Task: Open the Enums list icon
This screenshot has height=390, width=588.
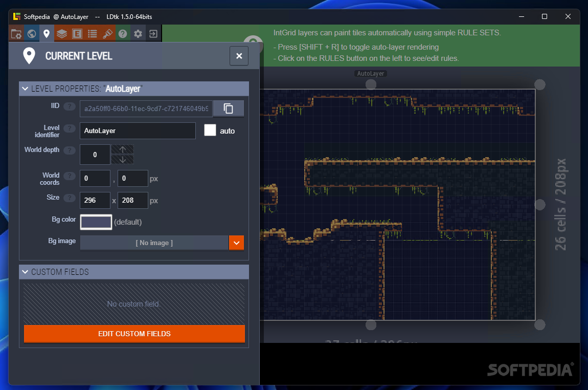Action: click(x=92, y=34)
